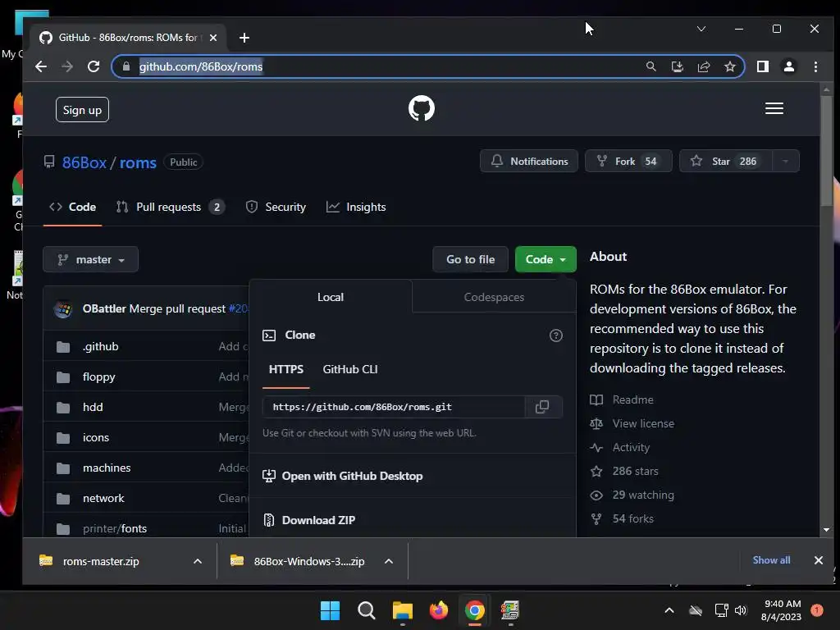The width and height of the screenshot is (840, 630).
Task: Click the Sign up button
Action: click(82, 110)
